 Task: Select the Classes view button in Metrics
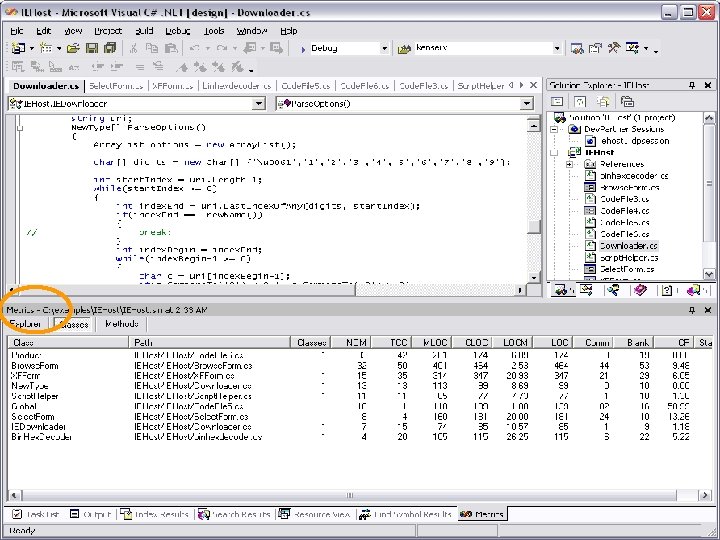point(74,324)
